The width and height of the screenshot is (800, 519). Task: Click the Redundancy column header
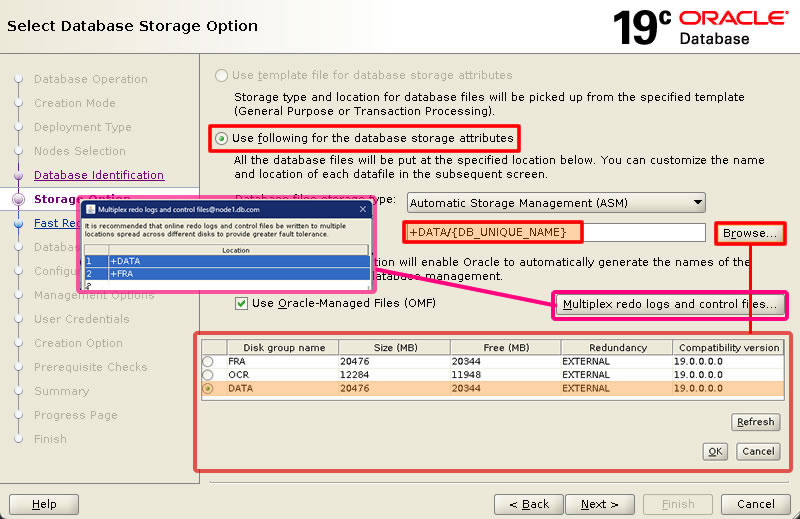[617, 348]
